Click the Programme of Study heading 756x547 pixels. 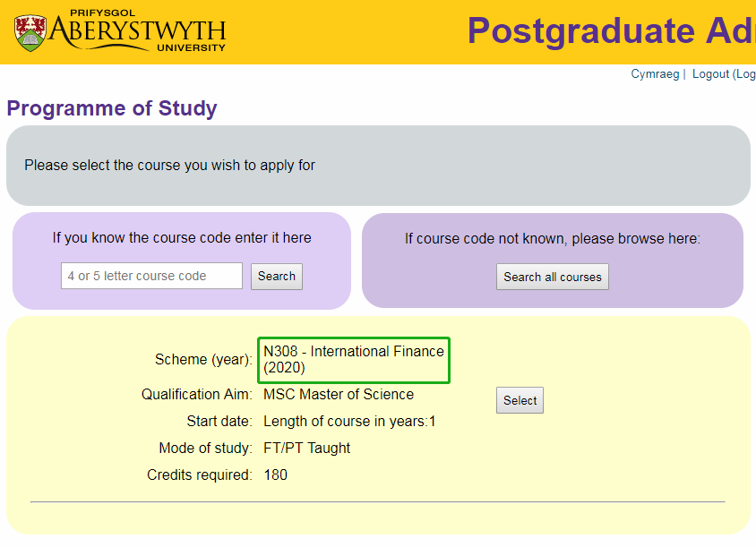(x=112, y=109)
